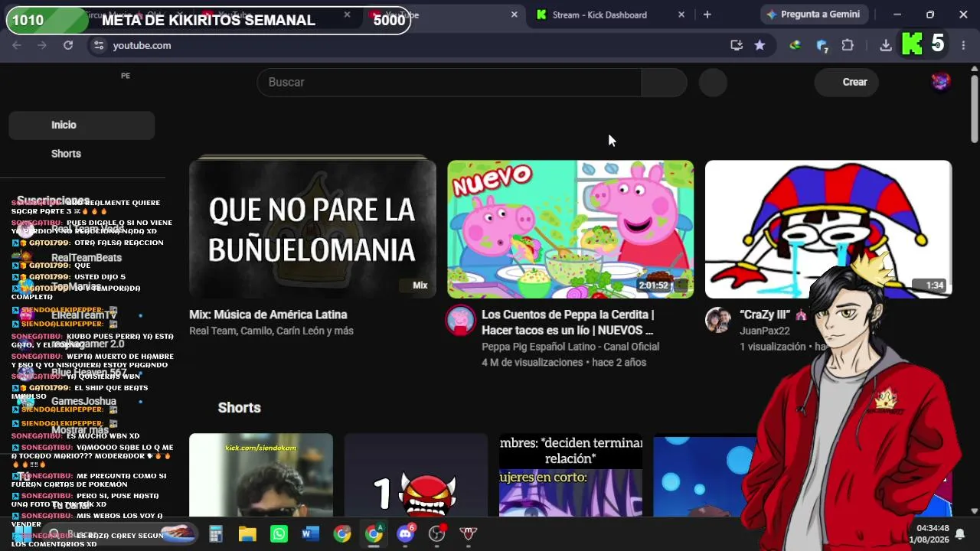Start a voice search with the round button
This screenshot has height=551, width=980.
pyautogui.click(x=713, y=82)
